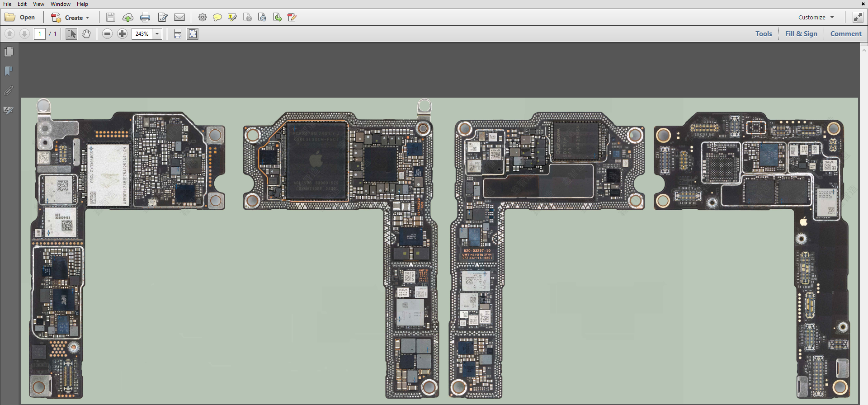Click the Print file icon

145,18
